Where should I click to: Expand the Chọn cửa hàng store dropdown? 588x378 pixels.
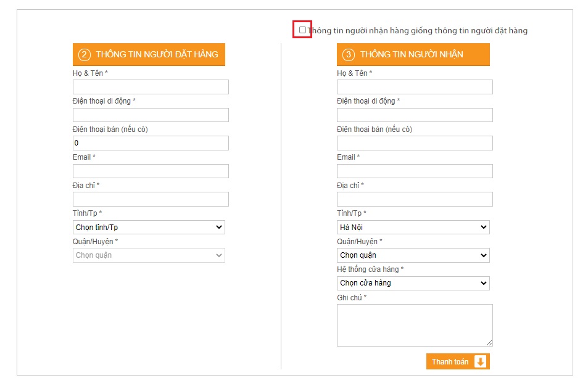413,283
